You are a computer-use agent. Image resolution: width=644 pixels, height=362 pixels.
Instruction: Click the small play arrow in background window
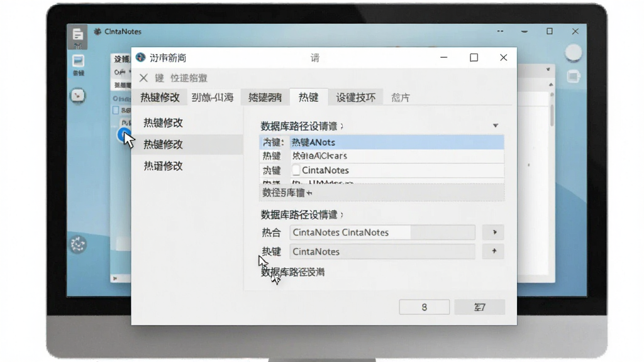[x=115, y=278]
